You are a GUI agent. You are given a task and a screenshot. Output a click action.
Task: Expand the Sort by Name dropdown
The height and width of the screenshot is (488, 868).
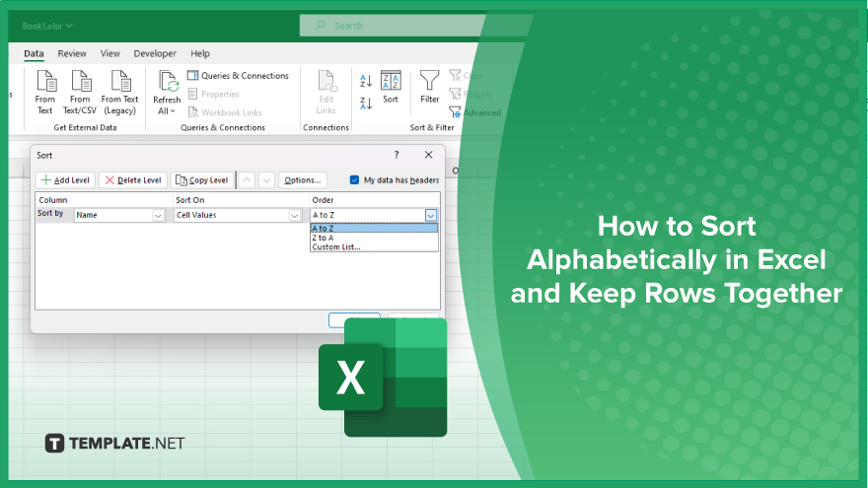point(159,215)
